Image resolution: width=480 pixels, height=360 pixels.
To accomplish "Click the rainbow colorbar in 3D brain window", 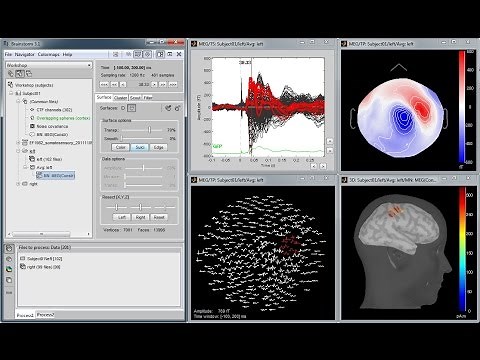I will click(x=462, y=250).
